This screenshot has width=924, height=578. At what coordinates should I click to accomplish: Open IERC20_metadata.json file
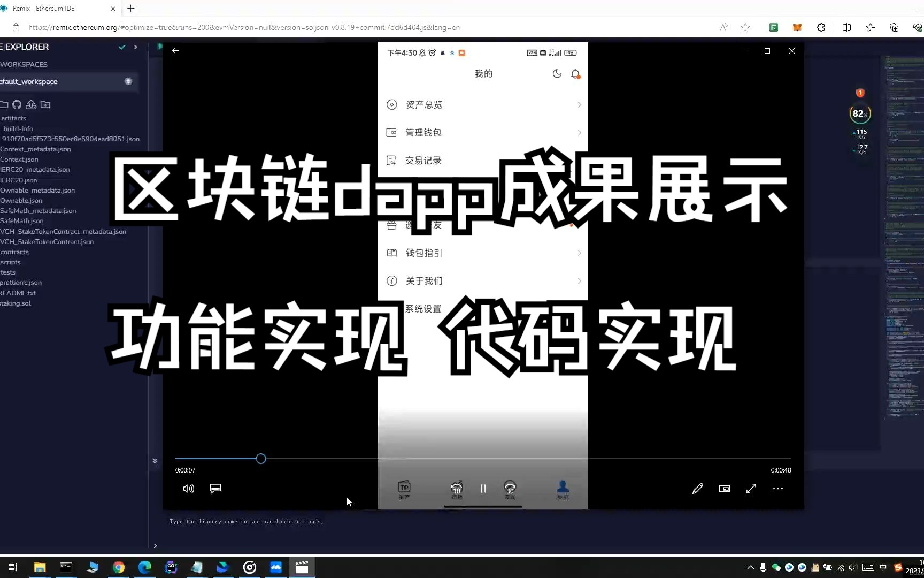click(35, 170)
